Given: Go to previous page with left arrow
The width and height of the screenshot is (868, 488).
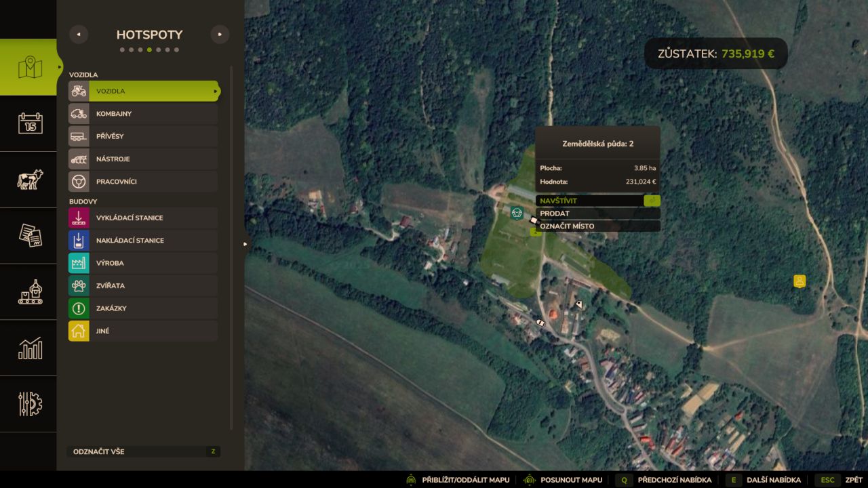Looking at the screenshot, I should tap(79, 35).
